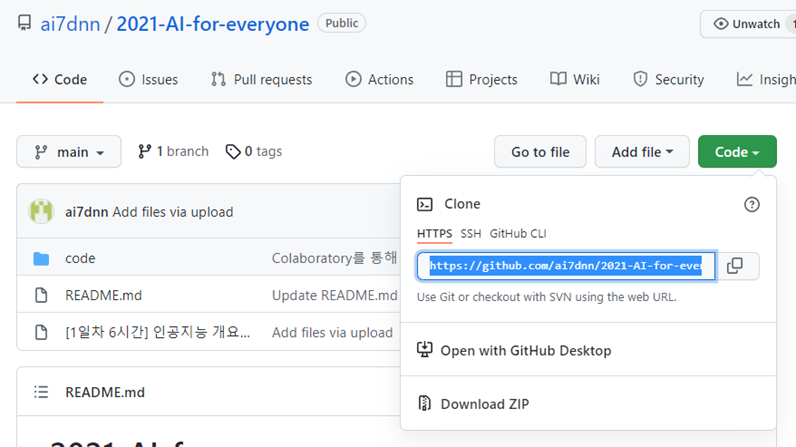The image size is (796, 447).
Task: Open the Insights tab
Action: (766, 80)
